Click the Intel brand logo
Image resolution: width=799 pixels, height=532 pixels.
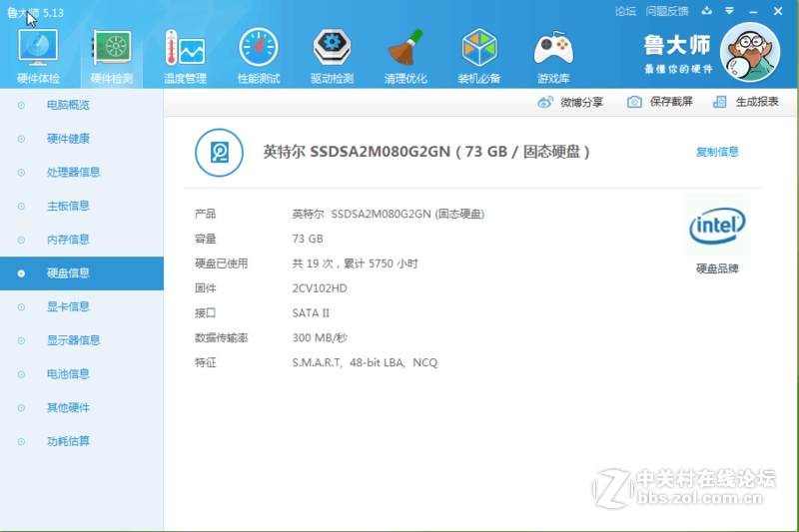point(717,226)
